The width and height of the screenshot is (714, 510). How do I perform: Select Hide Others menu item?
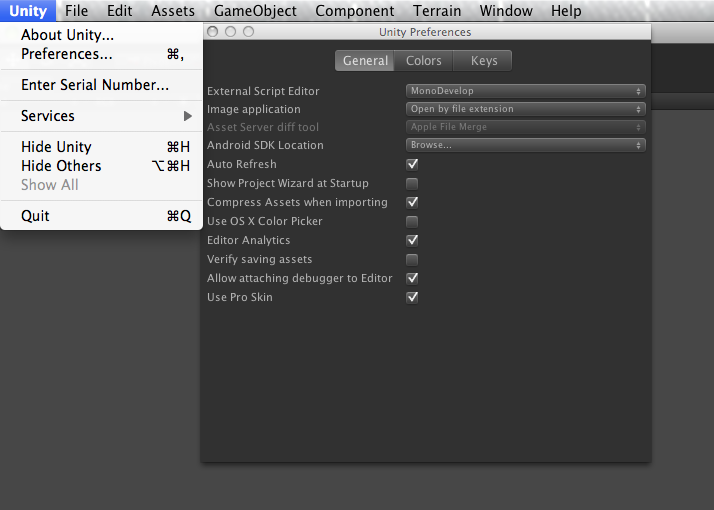[x=102, y=166]
